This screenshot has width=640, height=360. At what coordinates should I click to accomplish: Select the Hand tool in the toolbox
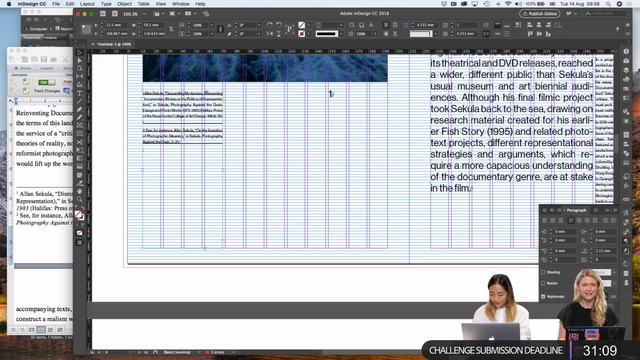80,191
